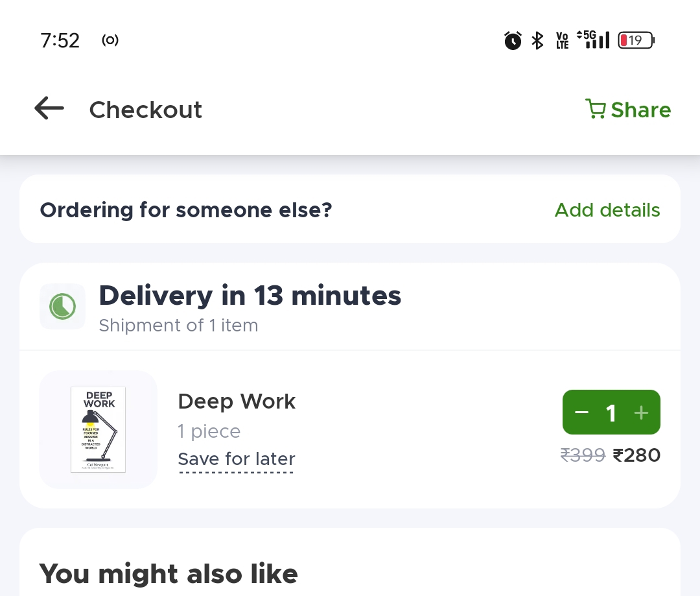Tap the Deep Work product title
This screenshot has height=596, width=700.
click(237, 402)
